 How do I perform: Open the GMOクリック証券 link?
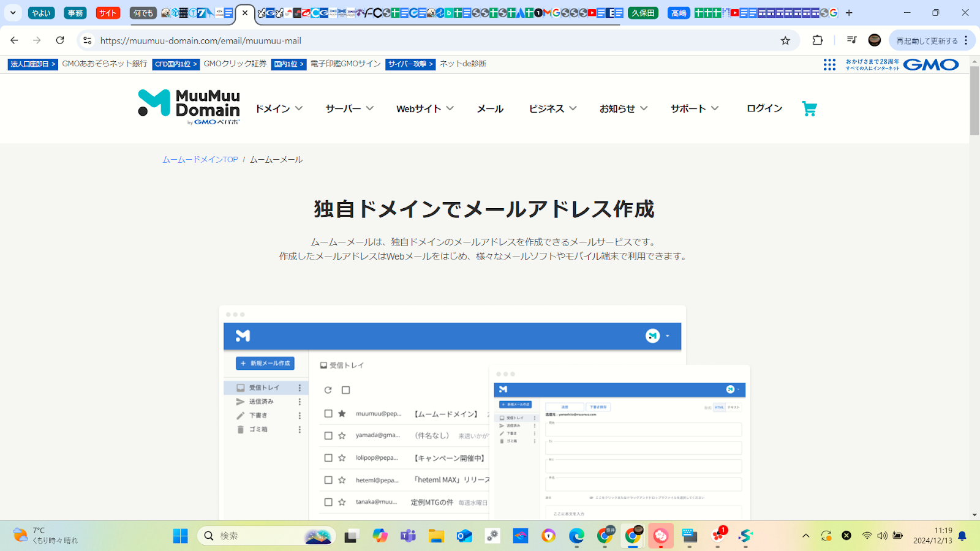click(235, 64)
